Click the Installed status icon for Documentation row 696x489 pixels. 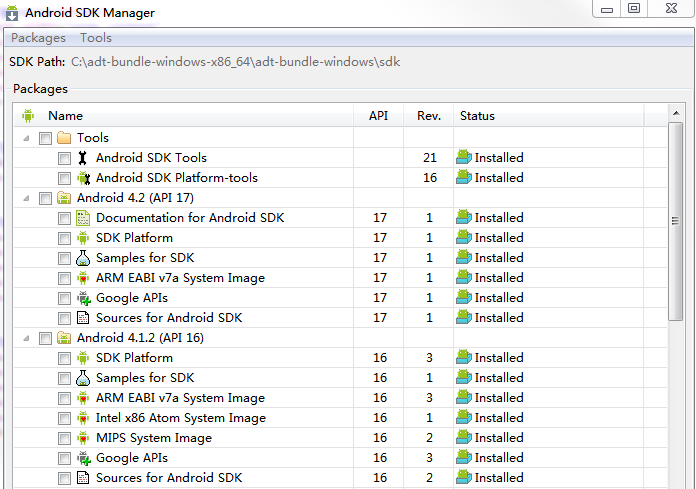(x=463, y=217)
